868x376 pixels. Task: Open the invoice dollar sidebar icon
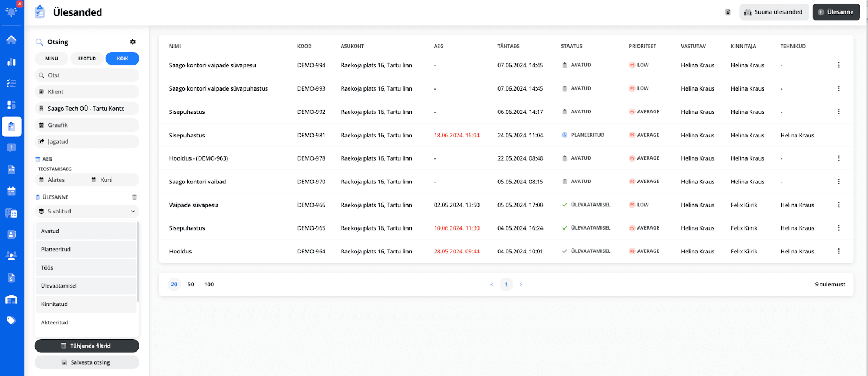[x=11, y=277]
